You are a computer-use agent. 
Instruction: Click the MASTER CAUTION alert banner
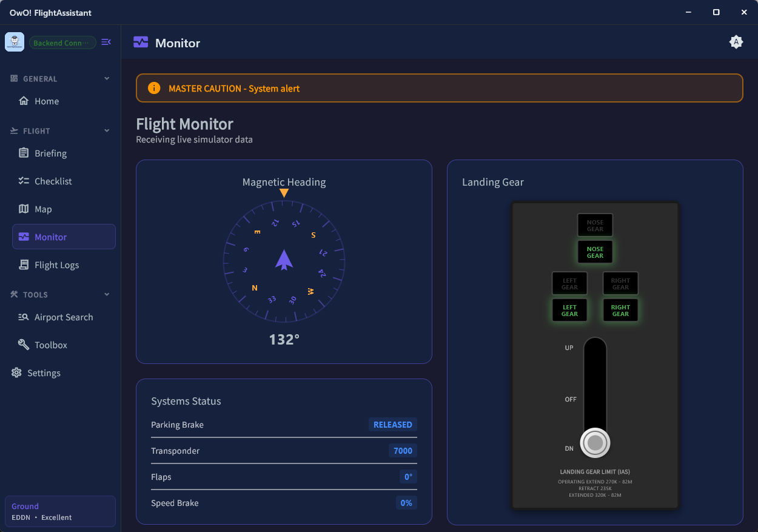pyautogui.click(x=440, y=88)
